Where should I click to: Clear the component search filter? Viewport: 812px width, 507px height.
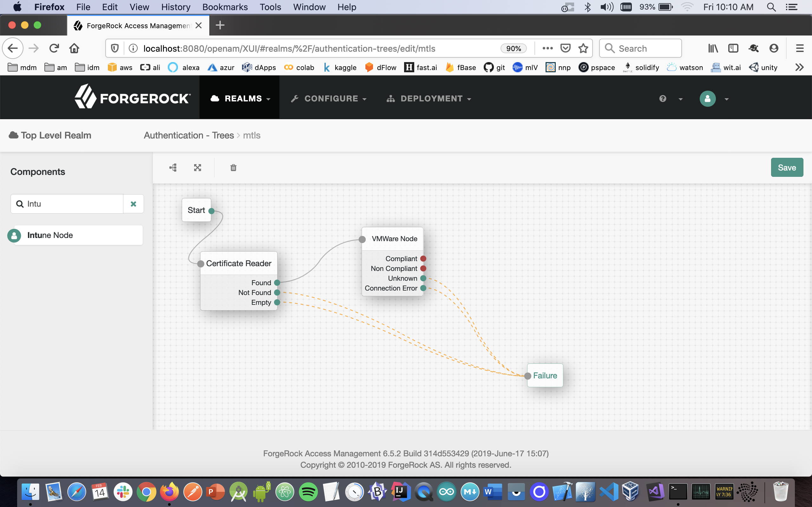133,204
